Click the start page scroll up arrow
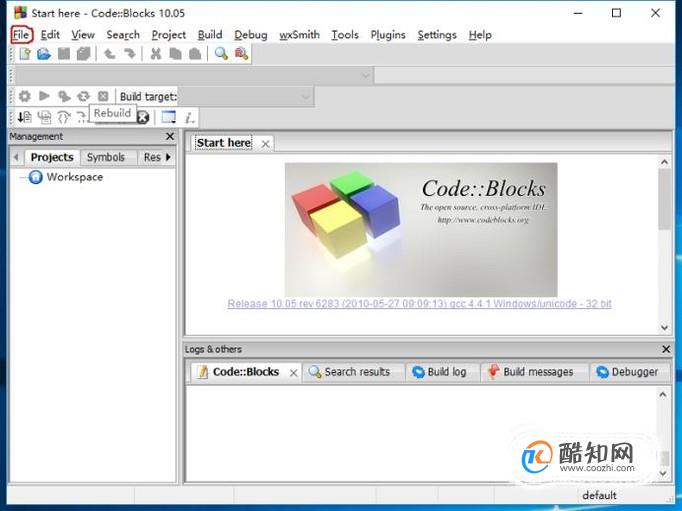Image resolution: width=682 pixels, height=511 pixels. click(664, 162)
